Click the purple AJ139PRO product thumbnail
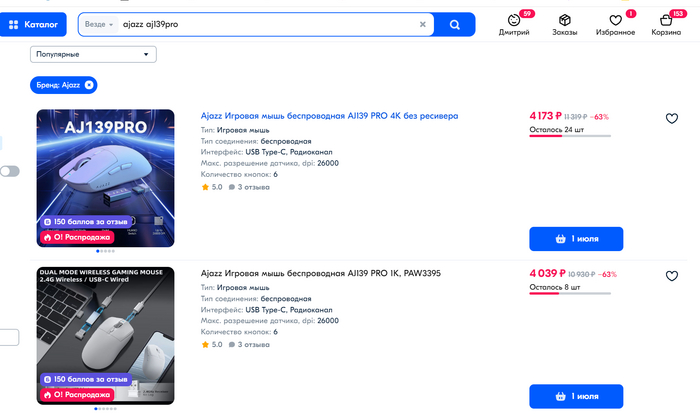The width and height of the screenshot is (700, 414). 106,177
